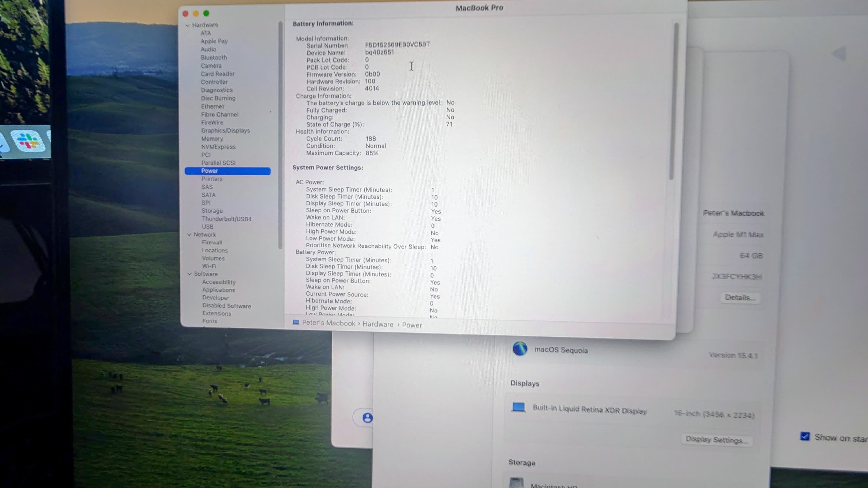Viewport: 868px width, 488px height.
Task: Click Hardware in the path bar
Action: (378, 324)
